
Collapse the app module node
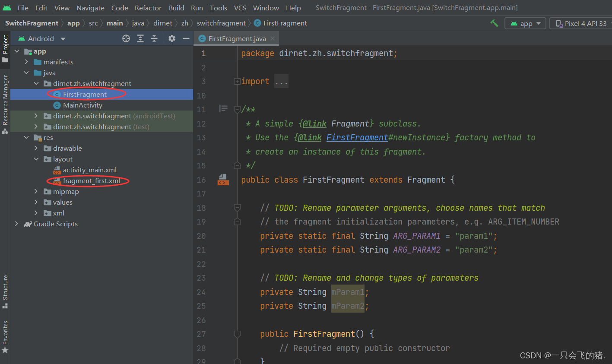[17, 51]
